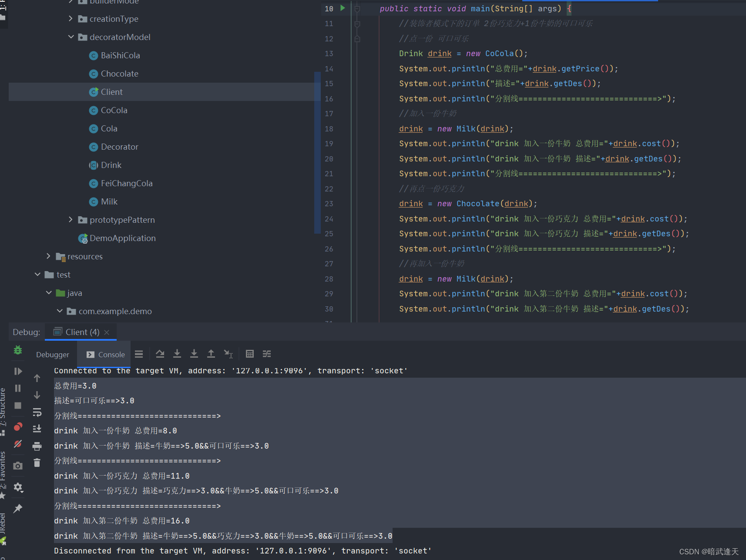Image resolution: width=746 pixels, height=560 pixels.
Task: Toggle scroll to end of console
Action: [x=37, y=429]
